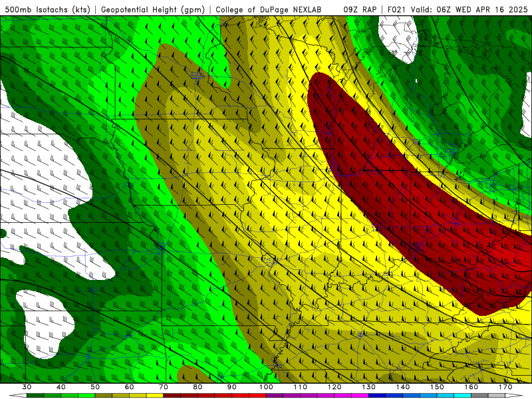Viewport: 532px width, 399px height.
Task: Click the 120 label on the color scale
Action: [334, 387]
